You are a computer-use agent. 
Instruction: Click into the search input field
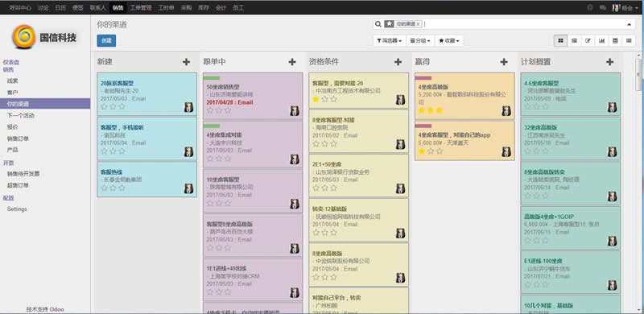524,24
